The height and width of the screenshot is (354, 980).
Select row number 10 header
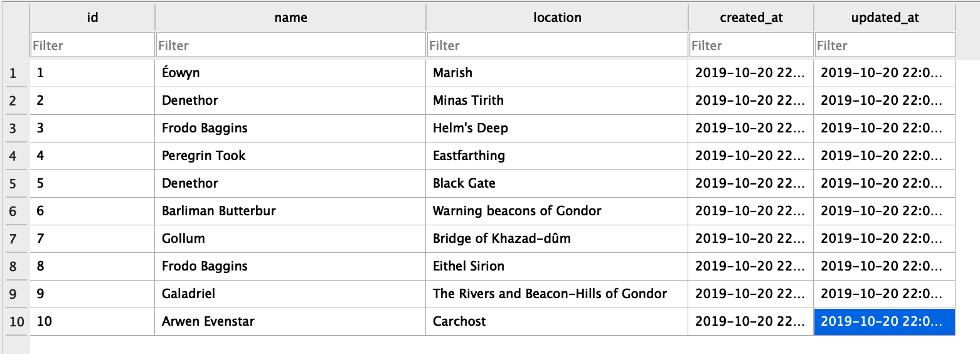(16, 322)
